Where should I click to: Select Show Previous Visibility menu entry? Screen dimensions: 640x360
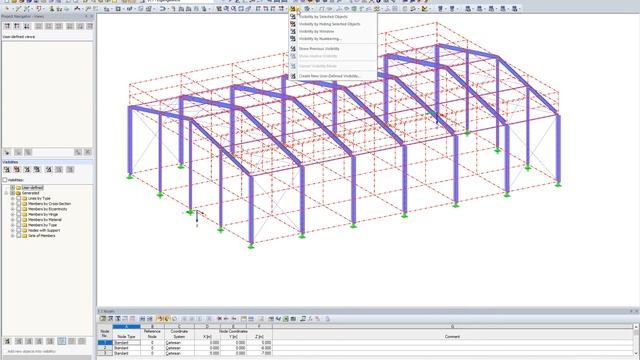tap(333, 49)
